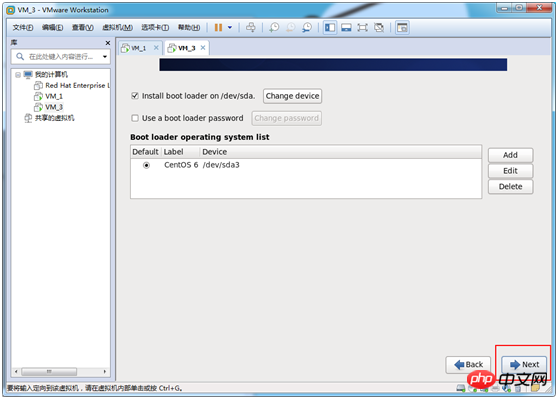Select the CentOS 6 label cell

[x=181, y=165]
